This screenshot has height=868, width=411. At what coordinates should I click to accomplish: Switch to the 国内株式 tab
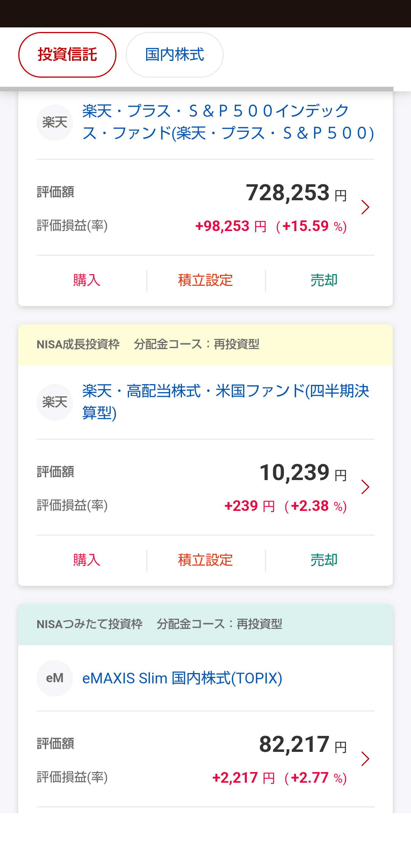[175, 55]
